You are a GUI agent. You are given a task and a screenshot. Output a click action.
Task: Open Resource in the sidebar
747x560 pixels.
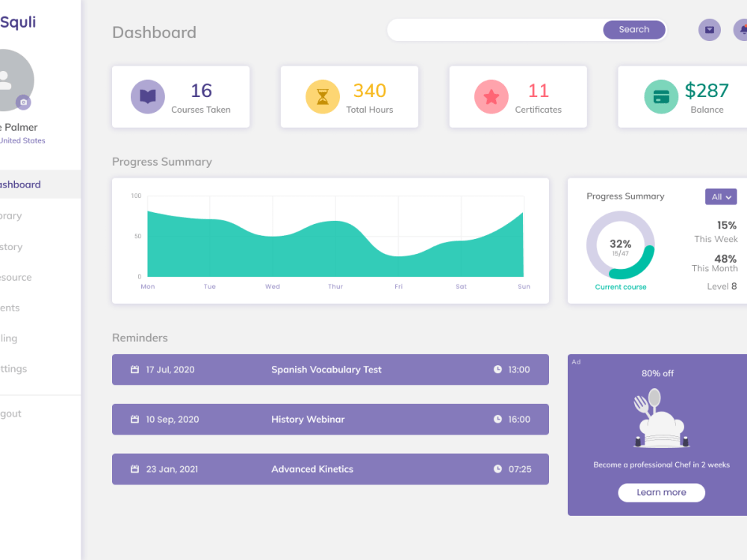click(x=16, y=277)
